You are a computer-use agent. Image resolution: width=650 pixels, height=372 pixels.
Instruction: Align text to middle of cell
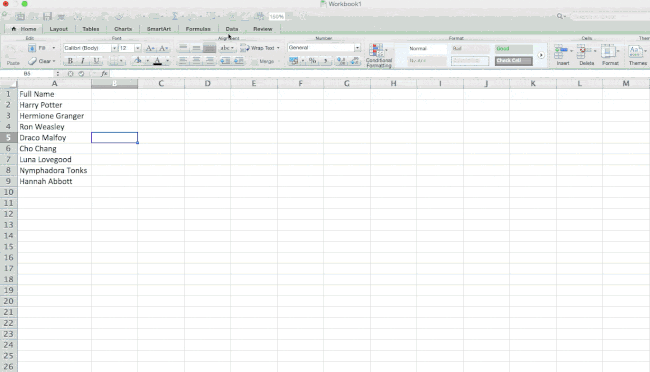196,48
